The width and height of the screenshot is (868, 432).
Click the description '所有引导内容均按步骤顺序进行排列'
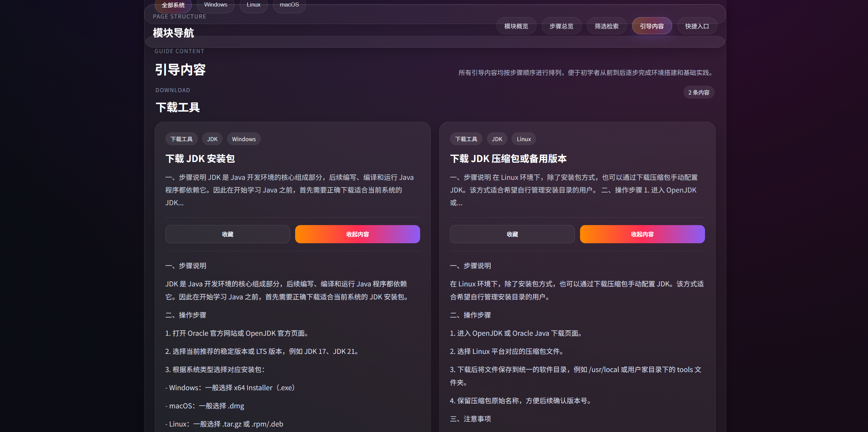point(586,73)
